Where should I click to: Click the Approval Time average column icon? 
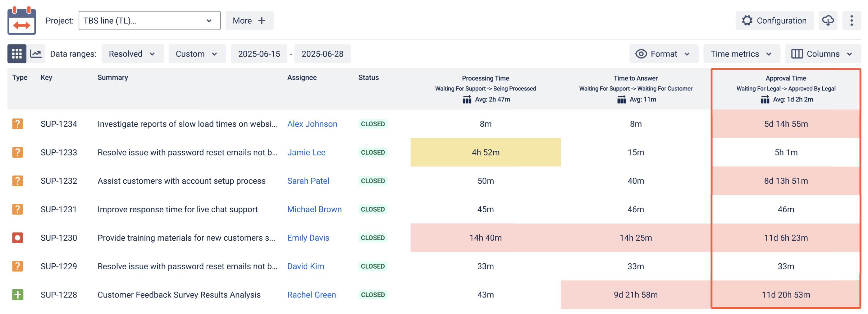point(765,99)
